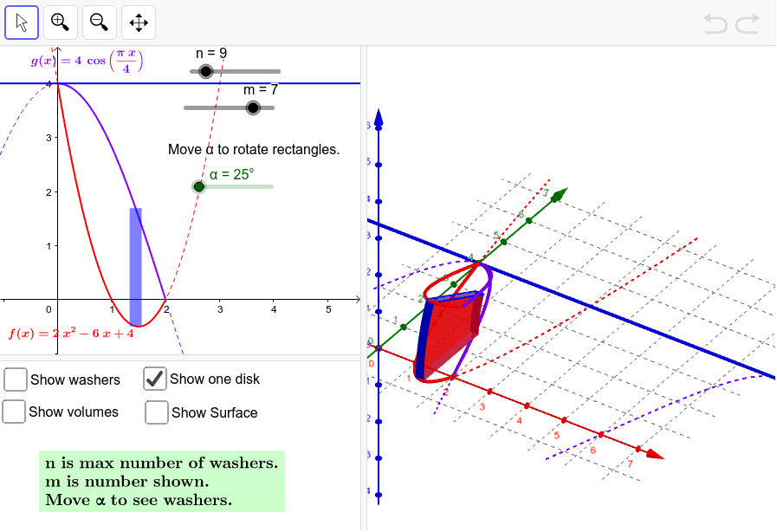Click the green α slider handle

click(197, 185)
